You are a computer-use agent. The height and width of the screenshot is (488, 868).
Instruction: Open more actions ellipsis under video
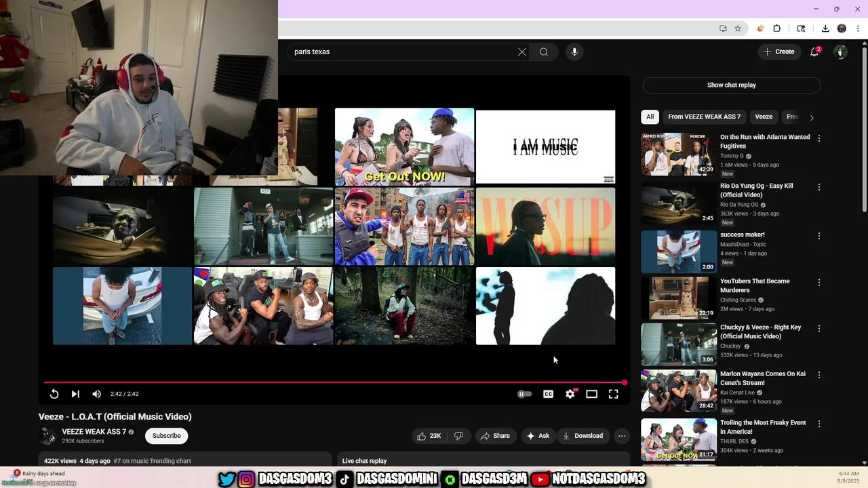[622, 436]
